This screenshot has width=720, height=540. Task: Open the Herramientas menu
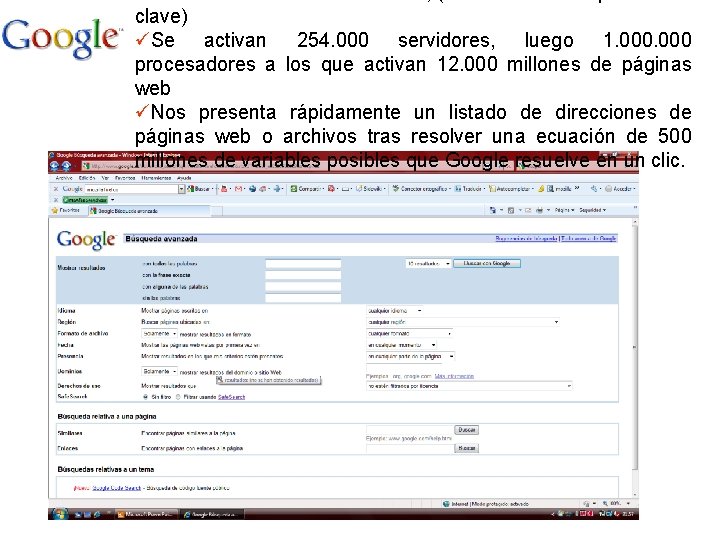point(156,178)
